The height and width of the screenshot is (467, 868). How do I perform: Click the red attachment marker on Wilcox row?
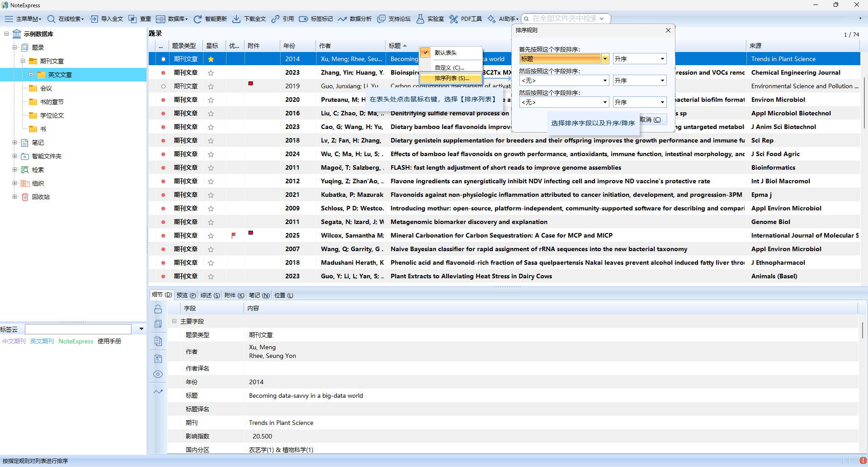point(250,233)
